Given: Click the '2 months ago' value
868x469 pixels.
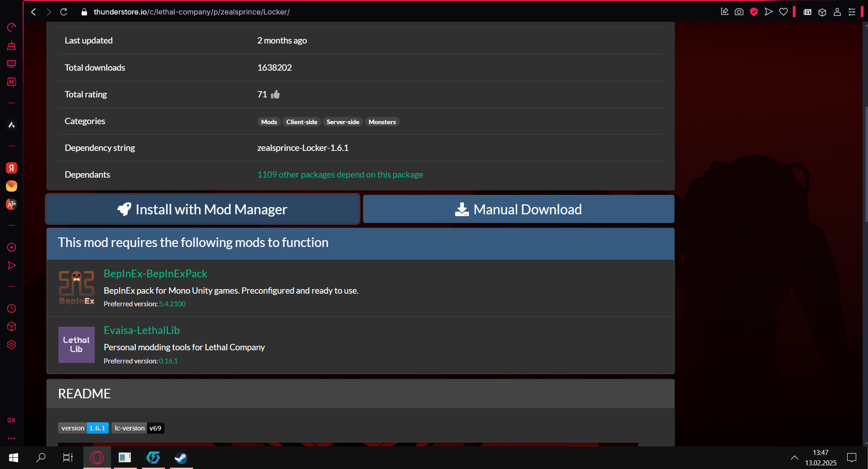Looking at the screenshot, I should [282, 40].
